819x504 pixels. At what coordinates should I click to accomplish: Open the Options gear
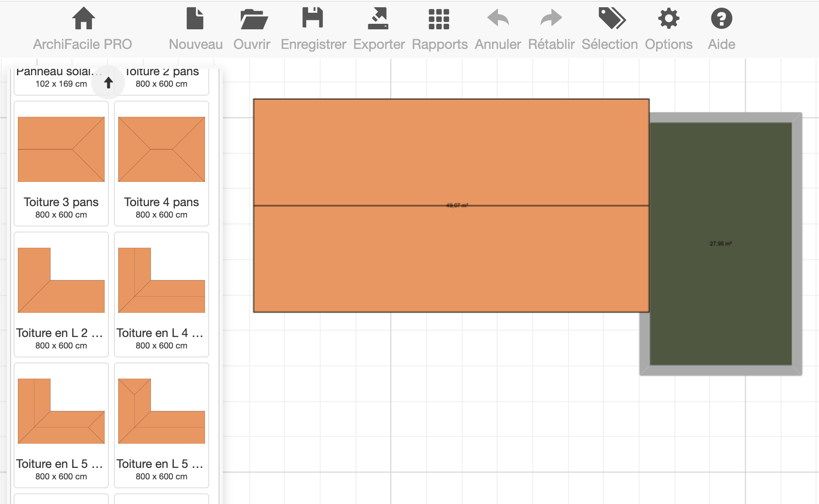(x=668, y=19)
